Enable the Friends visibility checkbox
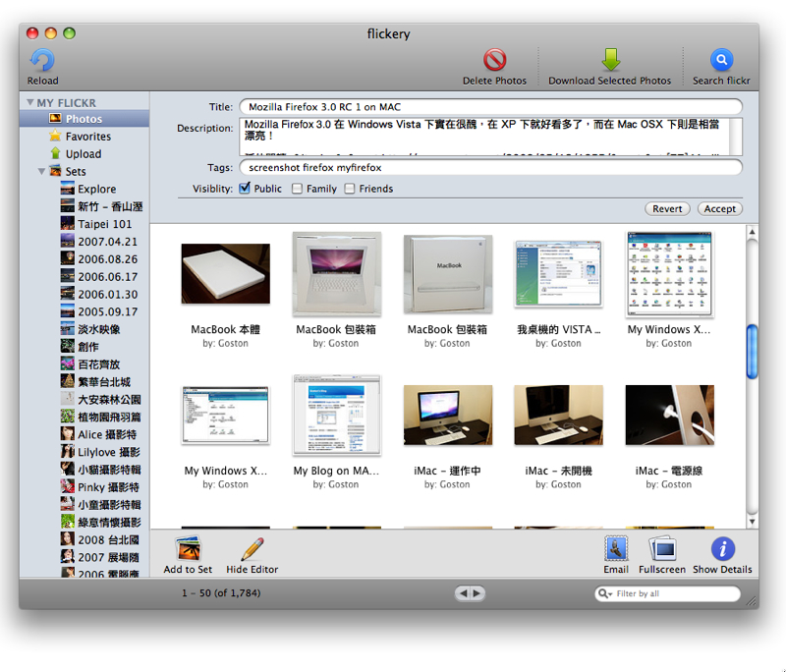 click(x=350, y=189)
